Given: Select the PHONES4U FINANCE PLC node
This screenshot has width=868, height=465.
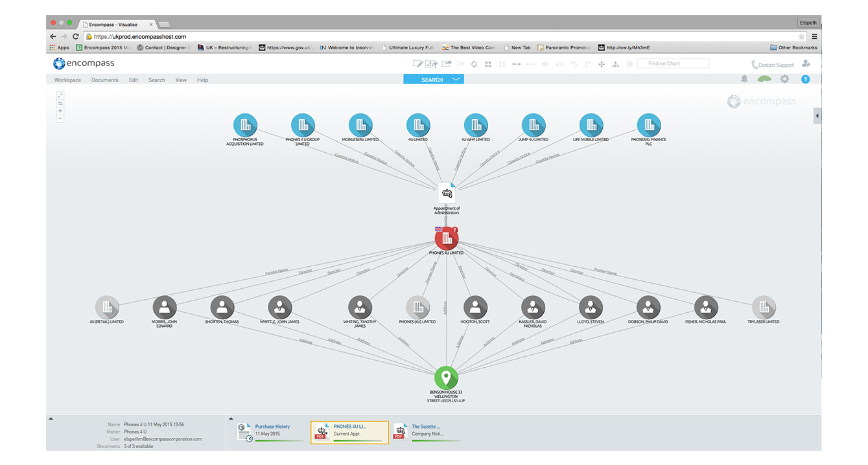Looking at the screenshot, I should point(649,125).
